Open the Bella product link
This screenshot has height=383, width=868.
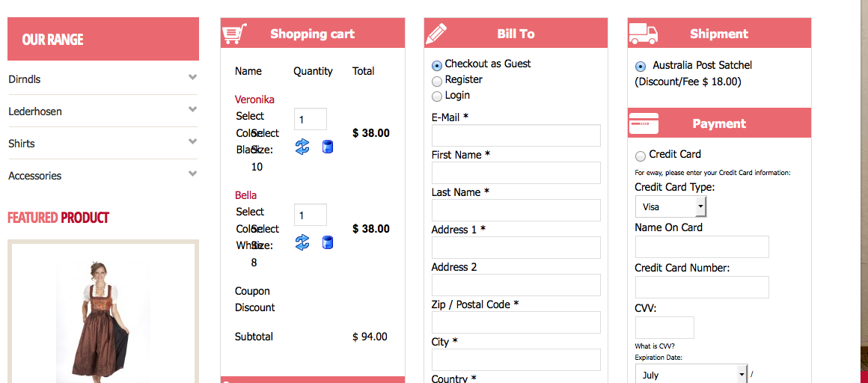245,195
